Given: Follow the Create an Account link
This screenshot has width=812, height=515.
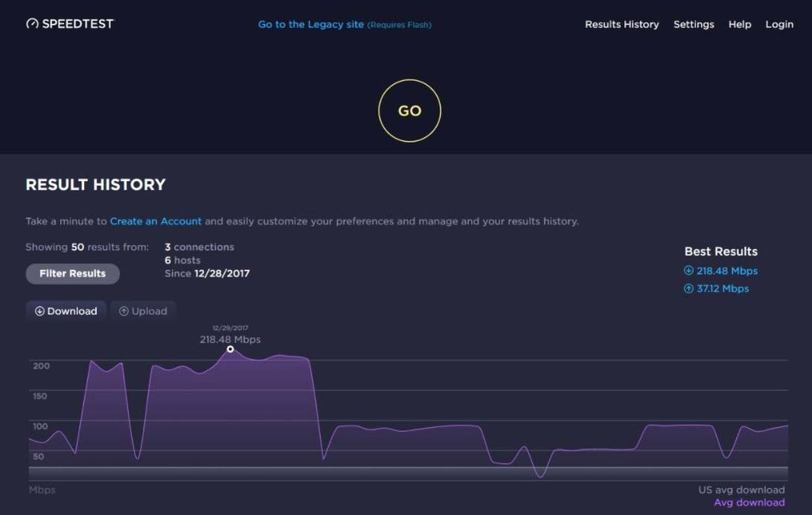Looking at the screenshot, I should (155, 221).
